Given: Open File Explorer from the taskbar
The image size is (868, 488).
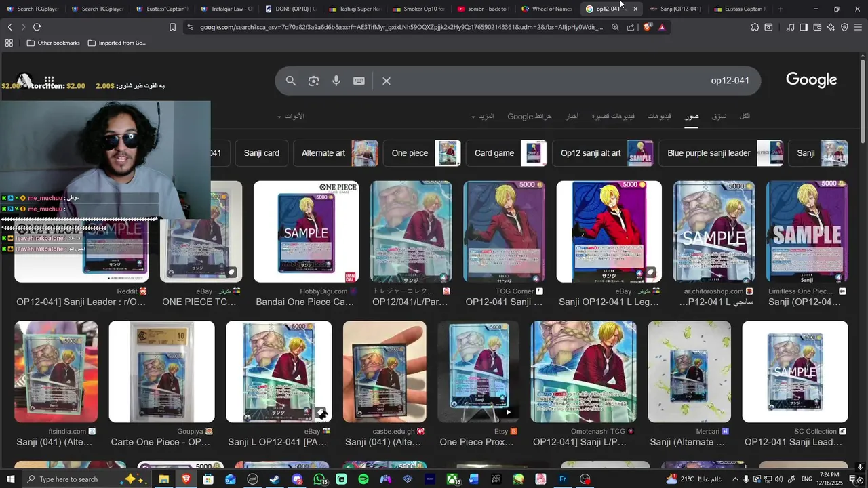Looking at the screenshot, I should (x=163, y=479).
